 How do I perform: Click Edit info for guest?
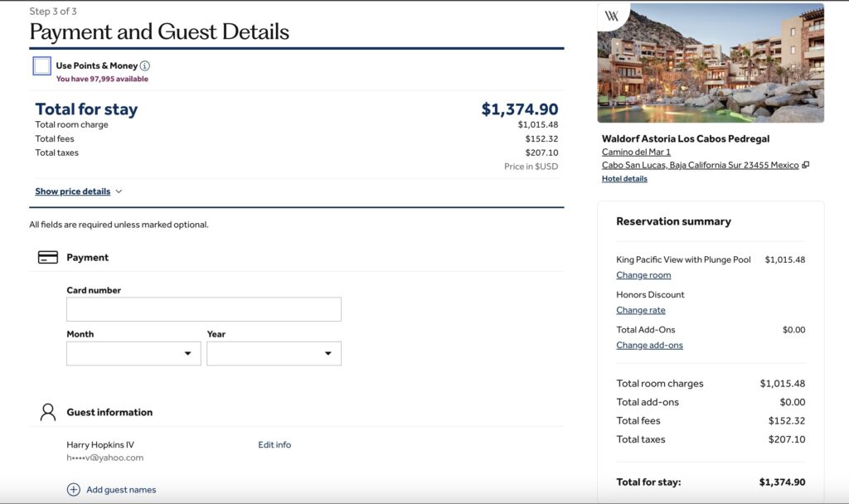tap(274, 445)
